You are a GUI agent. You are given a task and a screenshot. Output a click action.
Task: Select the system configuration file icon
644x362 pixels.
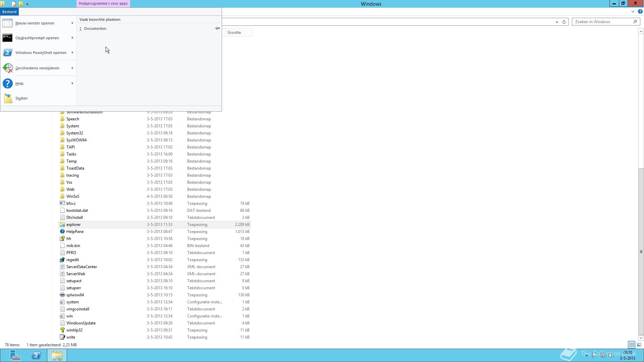(x=62, y=302)
